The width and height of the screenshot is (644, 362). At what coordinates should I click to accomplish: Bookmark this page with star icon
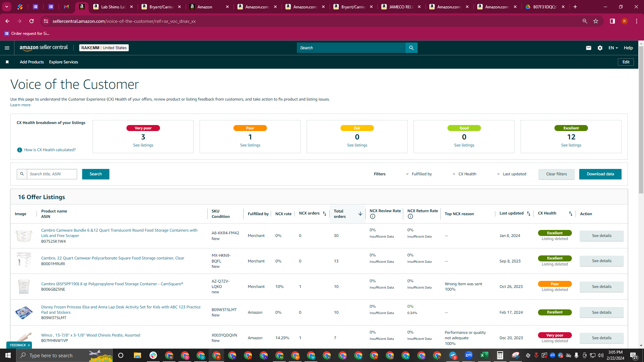596,21
